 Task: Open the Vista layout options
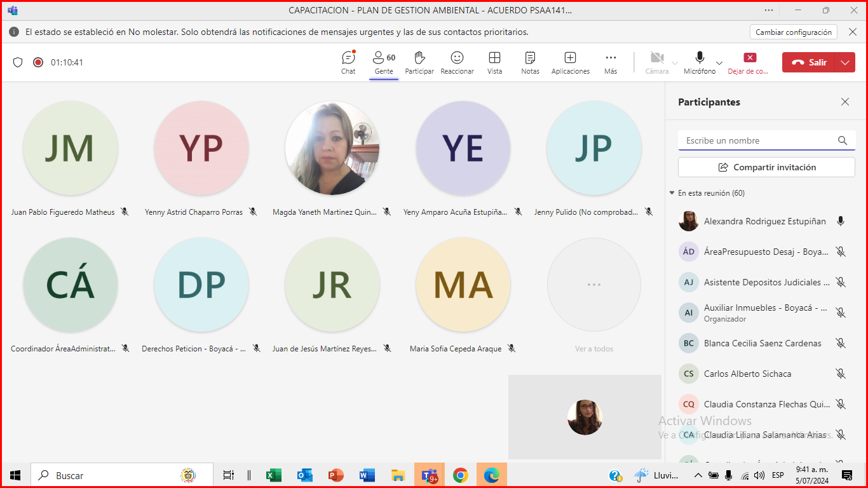tap(494, 62)
